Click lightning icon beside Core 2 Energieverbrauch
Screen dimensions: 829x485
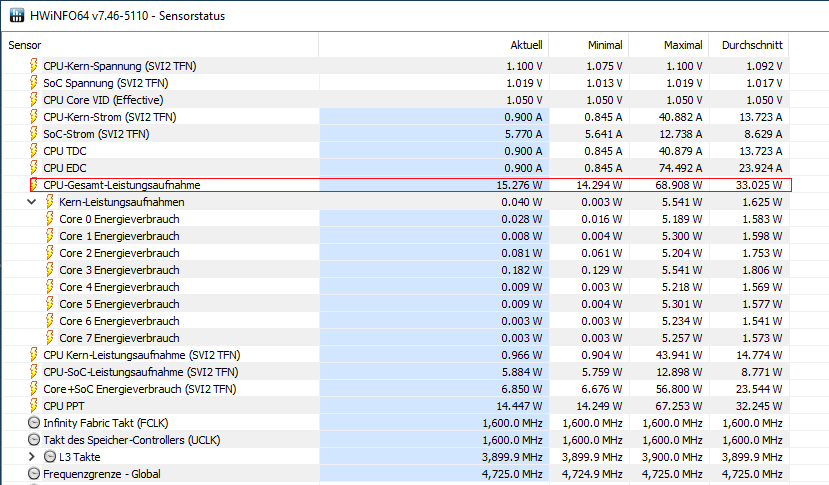(x=50, y=252)
